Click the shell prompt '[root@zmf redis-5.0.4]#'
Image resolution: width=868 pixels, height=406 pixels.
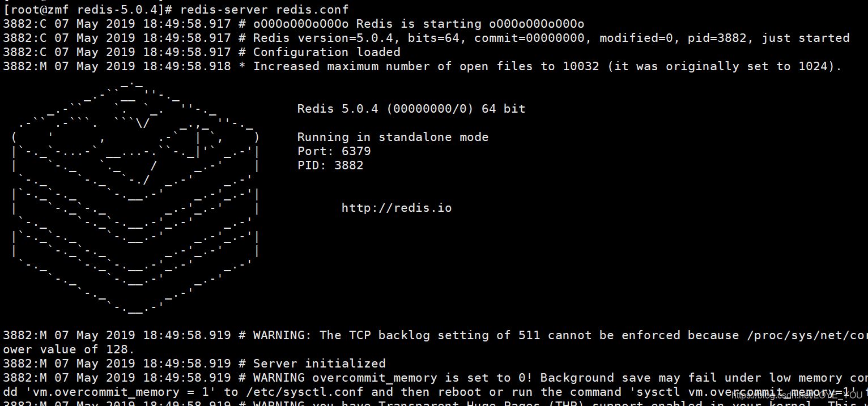click(x=88, y=10)
